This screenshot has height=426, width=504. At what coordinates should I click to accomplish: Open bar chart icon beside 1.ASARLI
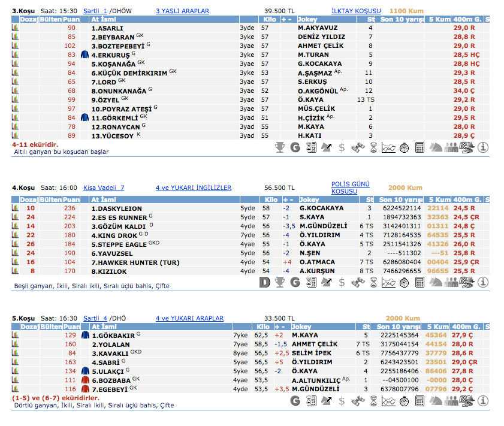15,28
